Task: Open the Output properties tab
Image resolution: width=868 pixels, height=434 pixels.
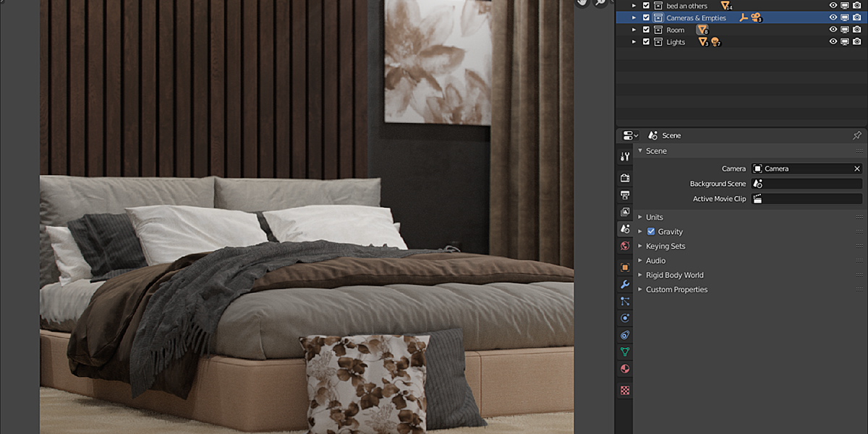Action: [625, 195]
